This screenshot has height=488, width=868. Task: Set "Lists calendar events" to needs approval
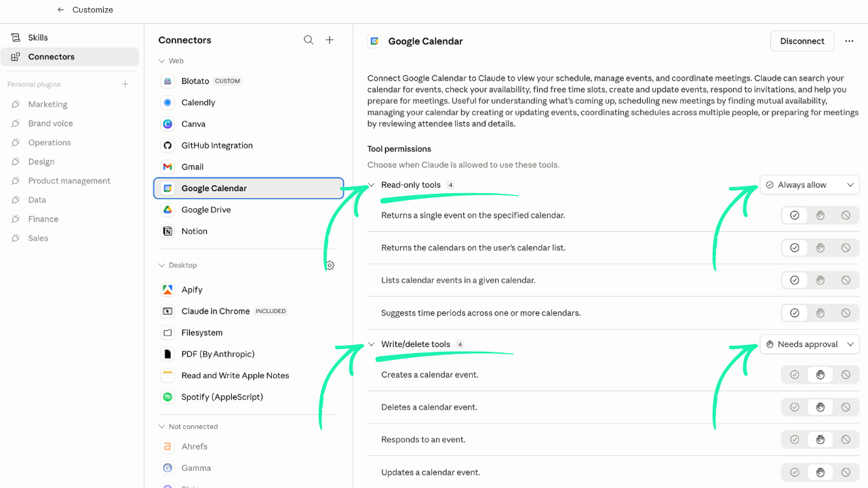click(821, 280)
